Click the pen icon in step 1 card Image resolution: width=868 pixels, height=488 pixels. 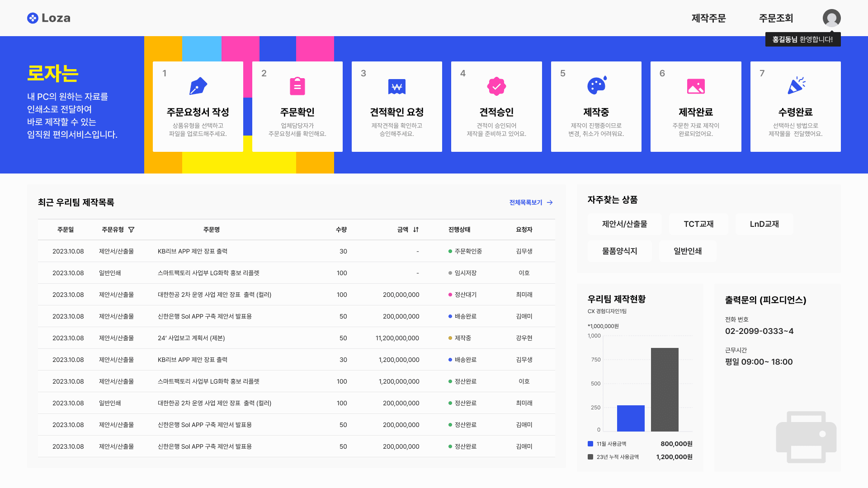pyautogui.click(x=198, y=86)
